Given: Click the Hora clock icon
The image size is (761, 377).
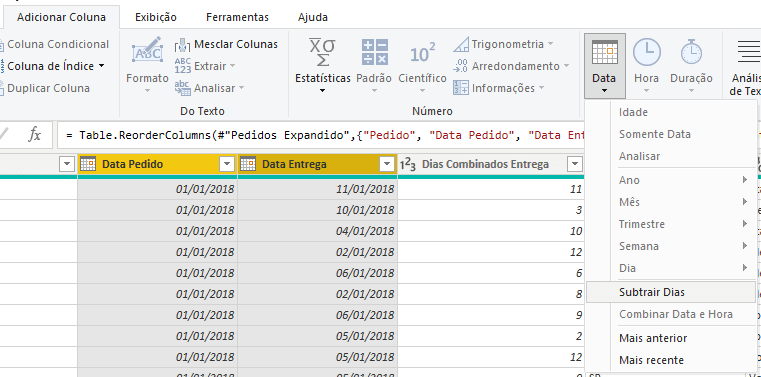Looking at the screenshot, I should 646,52.
